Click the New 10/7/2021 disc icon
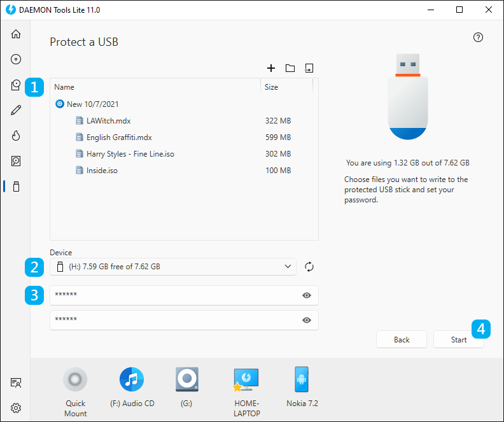504x422 pixels. pos(59,104)
